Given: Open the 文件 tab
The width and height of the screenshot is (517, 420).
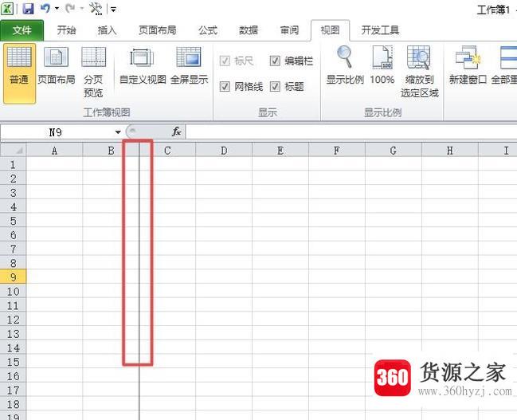Looking at the screenshot, I should [x=22, y=30].
